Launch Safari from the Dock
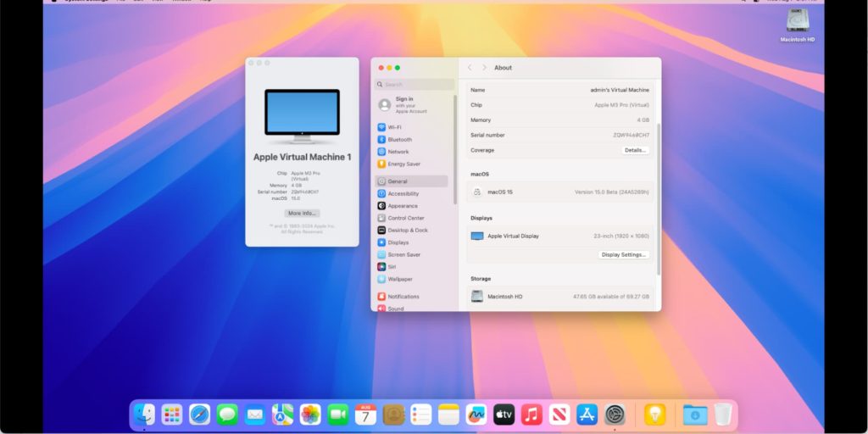The height and width of the screenshot is (434, 868). click(x=199, y=415)
